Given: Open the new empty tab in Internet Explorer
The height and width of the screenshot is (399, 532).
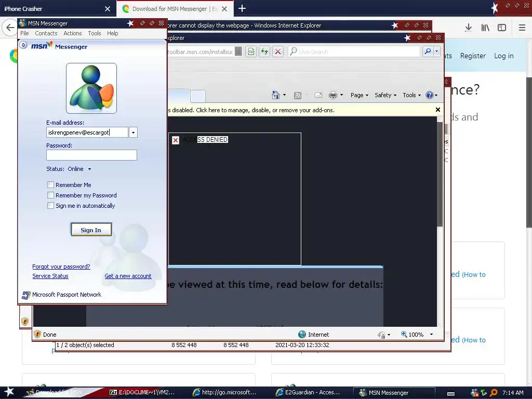Looking at the screenshot, I should [x=198, y=96].
